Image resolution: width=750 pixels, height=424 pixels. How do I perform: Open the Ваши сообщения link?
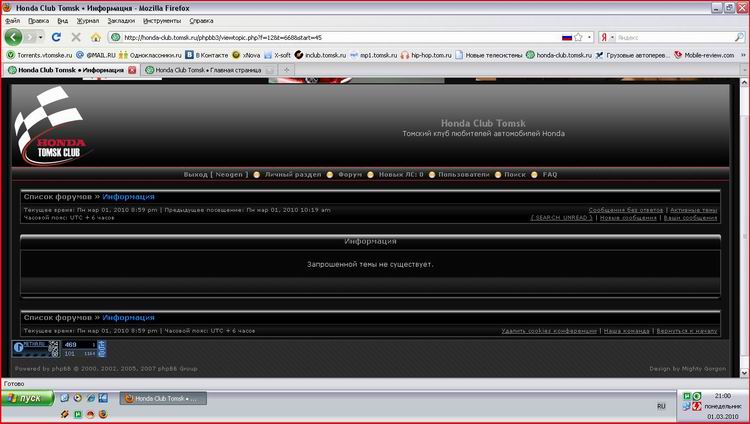point(690,218)
